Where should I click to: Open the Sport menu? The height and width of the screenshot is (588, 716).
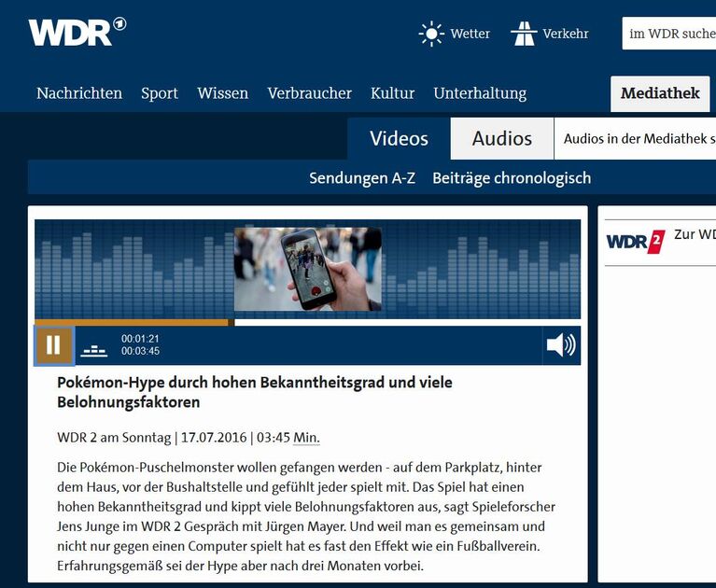coord(160,93)
